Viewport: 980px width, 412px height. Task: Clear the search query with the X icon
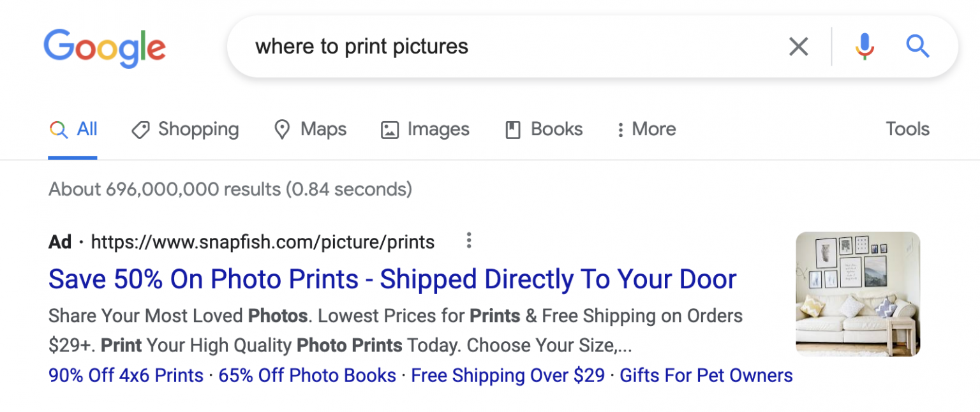pyautogui.click(x=798, y=46)
